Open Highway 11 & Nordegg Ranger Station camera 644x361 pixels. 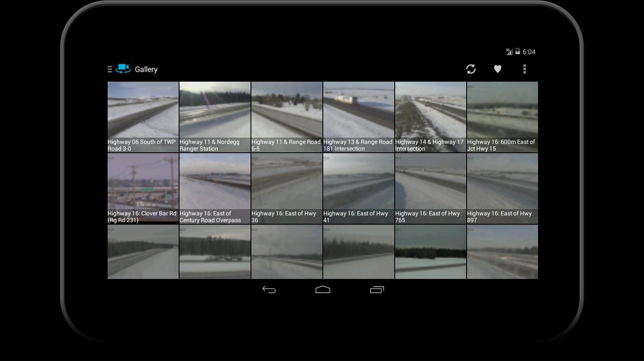click(215, 117)
